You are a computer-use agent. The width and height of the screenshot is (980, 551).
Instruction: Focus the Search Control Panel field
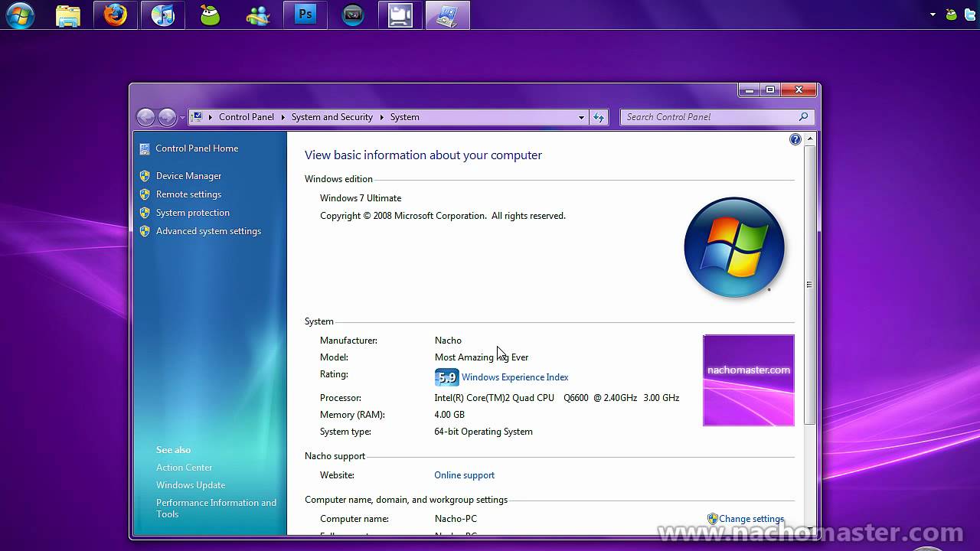point(716,117)
